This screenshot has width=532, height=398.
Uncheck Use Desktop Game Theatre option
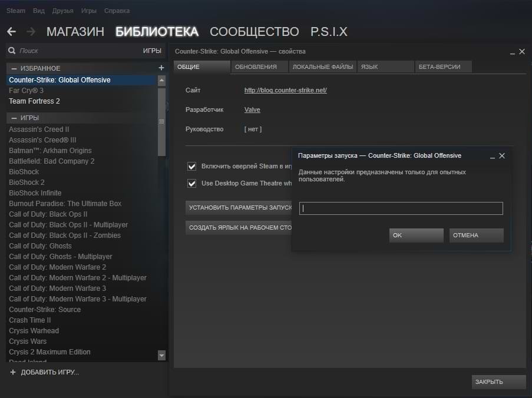point(191,184)
